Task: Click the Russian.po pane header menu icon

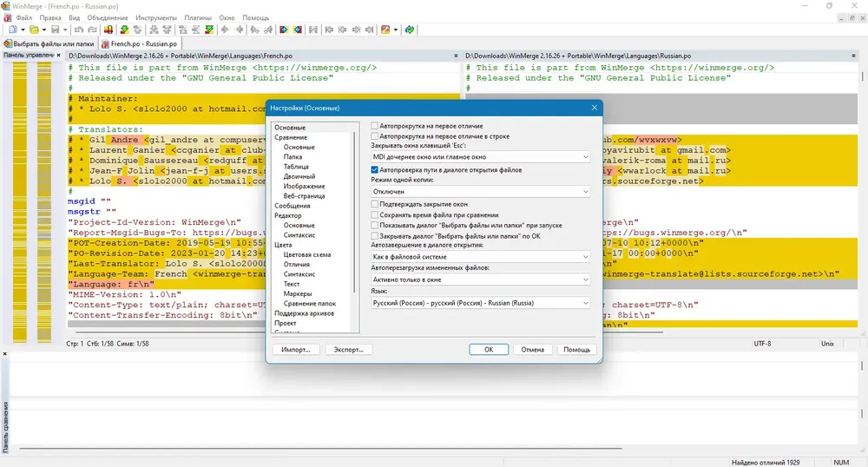Action: point(853,56)
